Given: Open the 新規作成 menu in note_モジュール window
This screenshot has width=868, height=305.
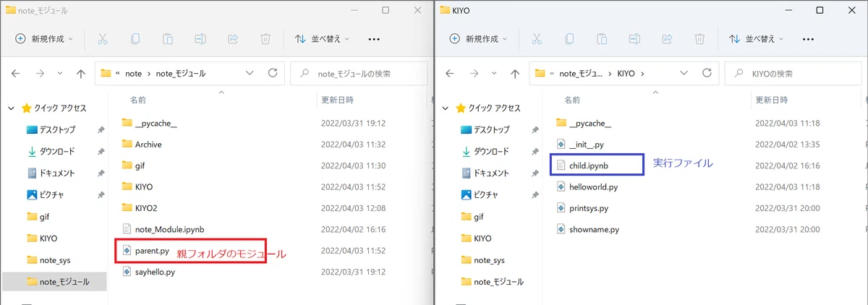Looking at the screenshot, I should click(43, 39).
